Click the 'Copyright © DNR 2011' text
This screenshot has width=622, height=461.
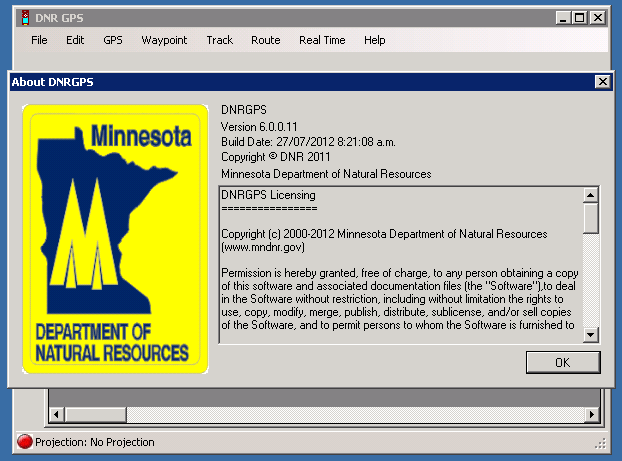275,157
